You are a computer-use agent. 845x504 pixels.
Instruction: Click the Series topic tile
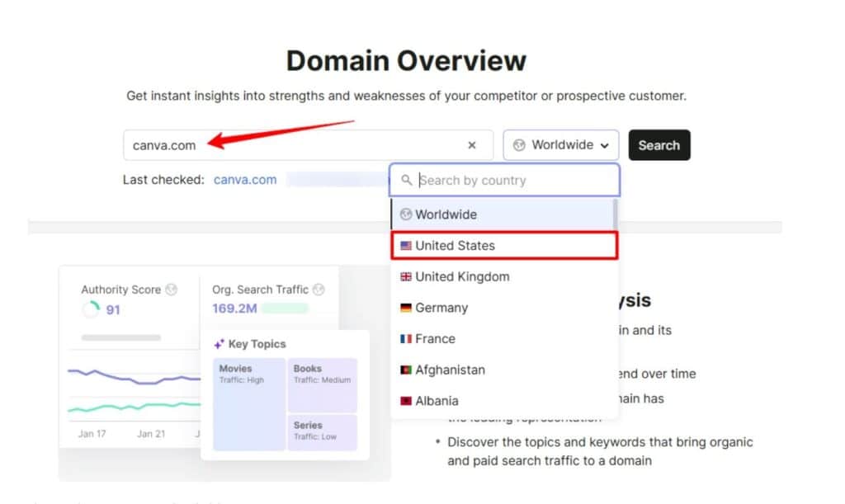[323, 432]
